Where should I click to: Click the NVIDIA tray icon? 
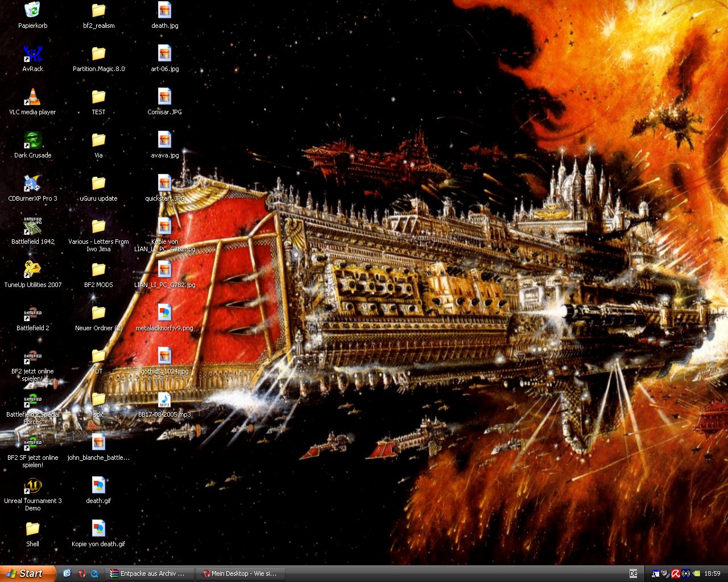(697, 573)
